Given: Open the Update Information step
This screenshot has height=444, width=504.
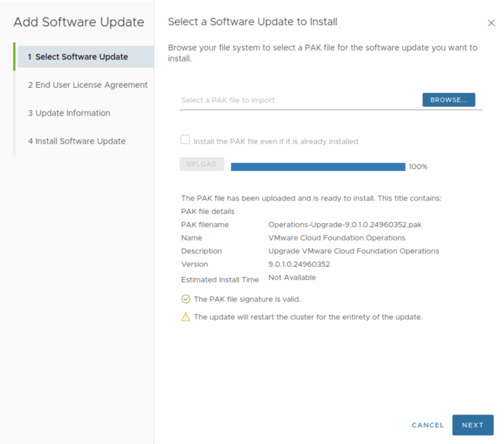Looking at the screenshot, I should click(x=69, y=113).
